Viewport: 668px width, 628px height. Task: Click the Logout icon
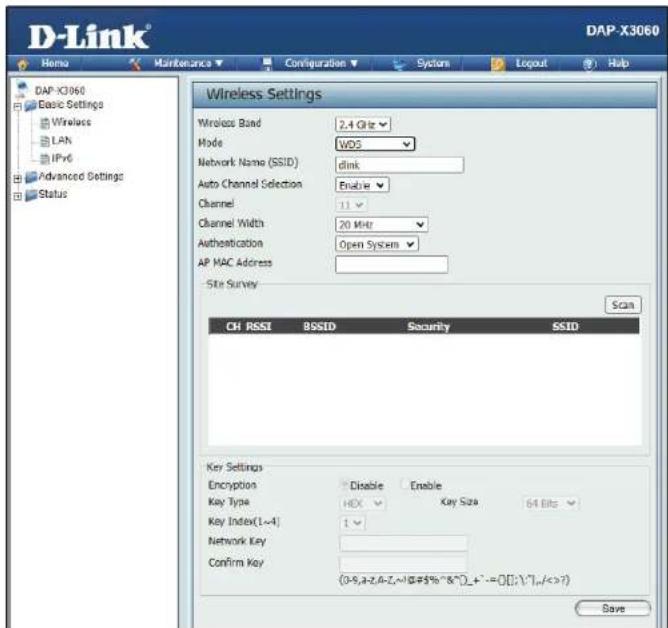pos(498,64)
